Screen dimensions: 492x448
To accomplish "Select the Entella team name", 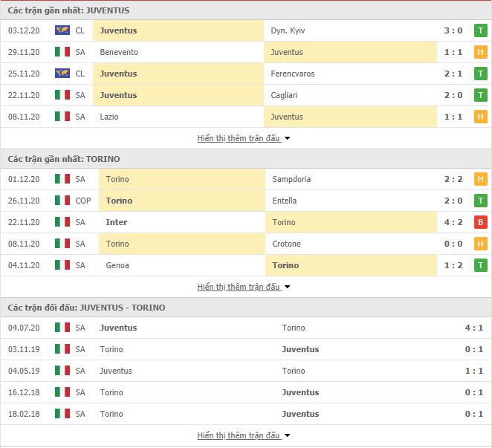I will coord(285,201).
